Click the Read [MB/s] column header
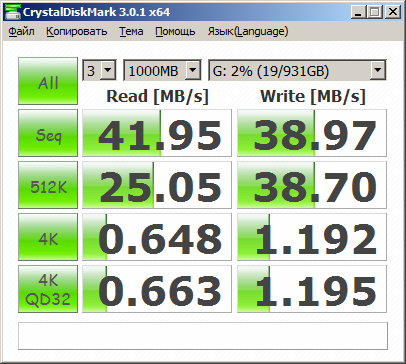Image resolution: width=406 pixels, height=364 pixels. point(157,96)
